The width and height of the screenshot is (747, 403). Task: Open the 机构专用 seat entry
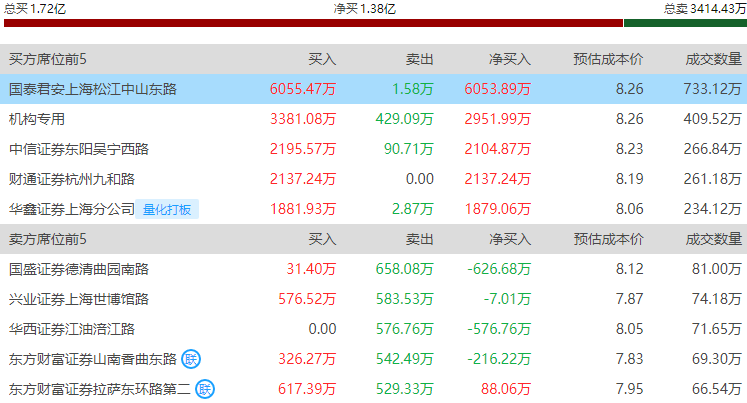[x=37, y=119]
